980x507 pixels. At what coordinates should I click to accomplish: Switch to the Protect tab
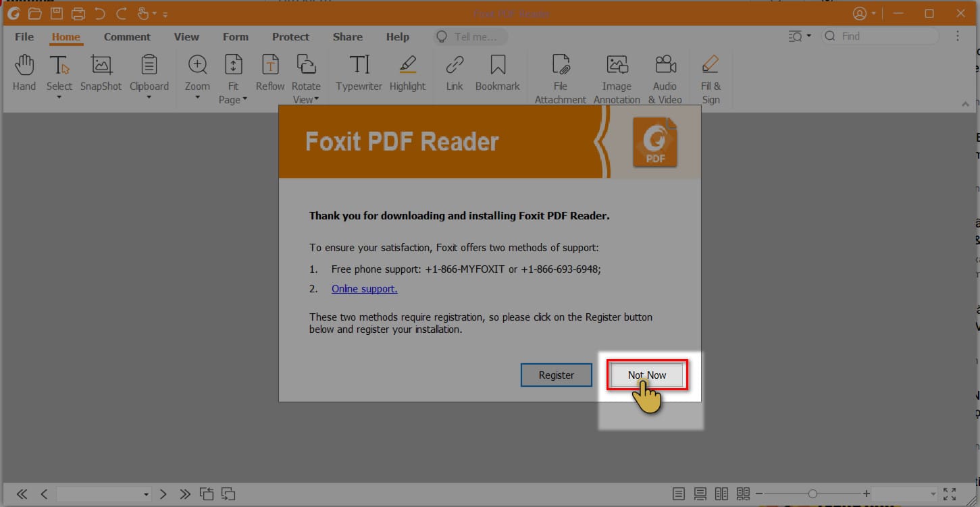click(x=290, y=37)
